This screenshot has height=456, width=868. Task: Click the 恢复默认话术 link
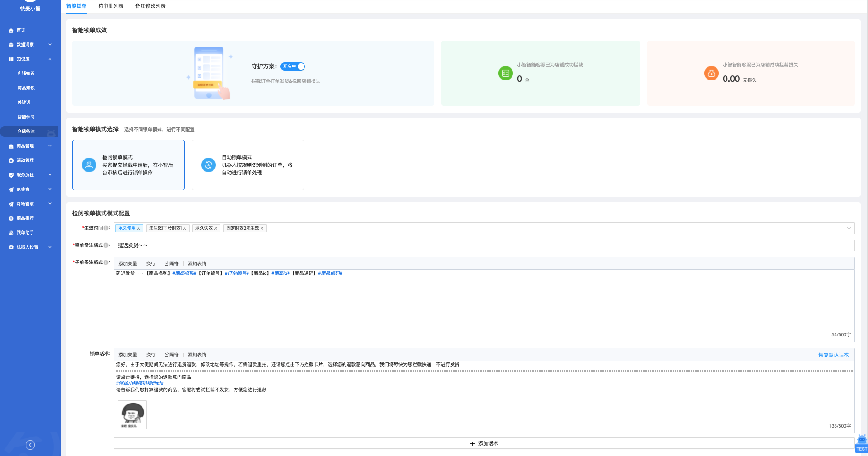click(x=833, y=355)
